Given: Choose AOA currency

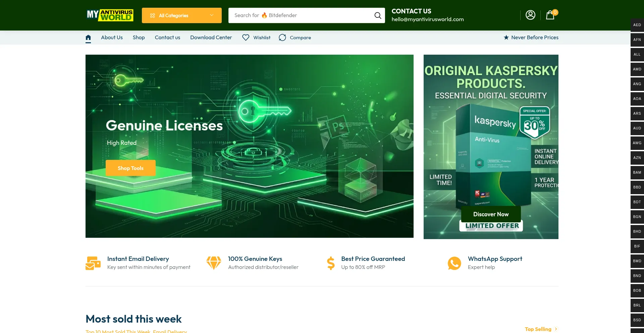Looking at the screenshot, I should tap(637, 99).
